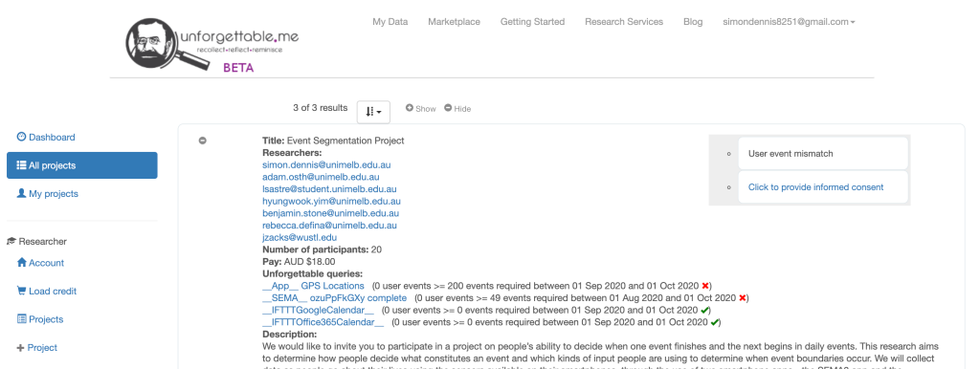
Task: Click rebecca.defina@unimelb.edu.au email link
Action: pyautogui.click(x=329, y=225)
